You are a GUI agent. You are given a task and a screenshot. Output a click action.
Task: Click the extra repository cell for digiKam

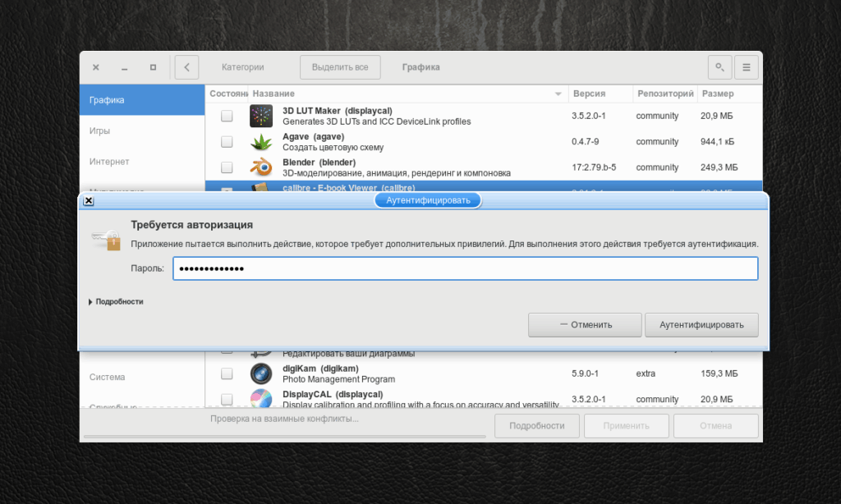646,373
